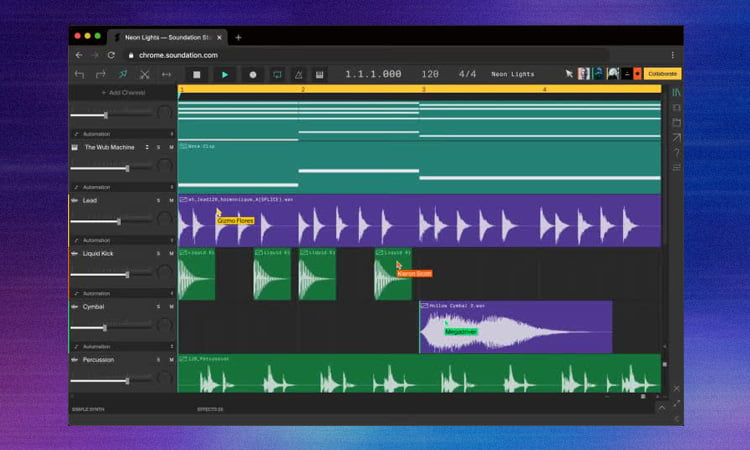
Task: Toggle the metronome icon
Action: (x=298, y=74)
